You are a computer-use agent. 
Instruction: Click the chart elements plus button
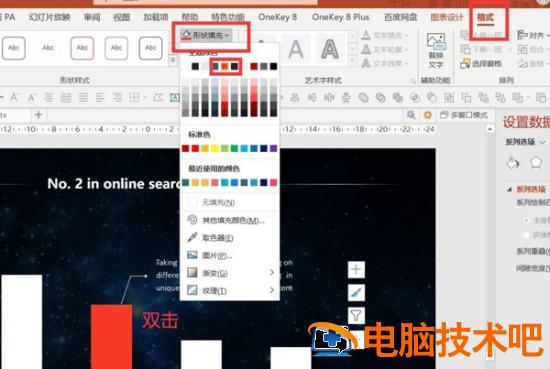click(x=356, y=270)
